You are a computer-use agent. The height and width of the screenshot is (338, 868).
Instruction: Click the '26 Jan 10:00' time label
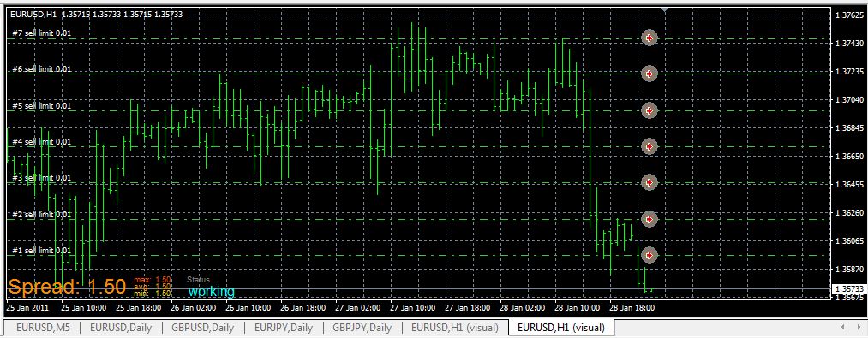tap(248, 307)
